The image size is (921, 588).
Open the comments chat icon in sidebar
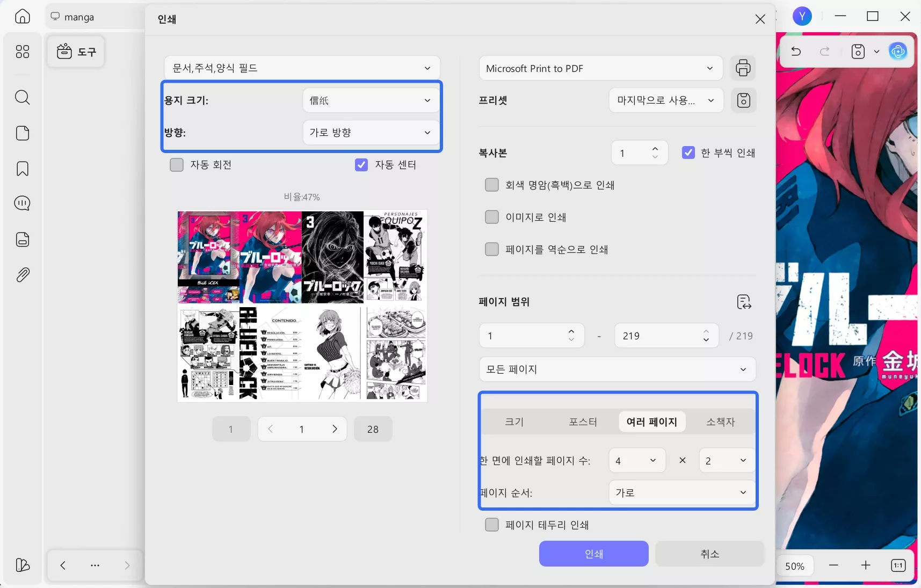tap(22, 204)
